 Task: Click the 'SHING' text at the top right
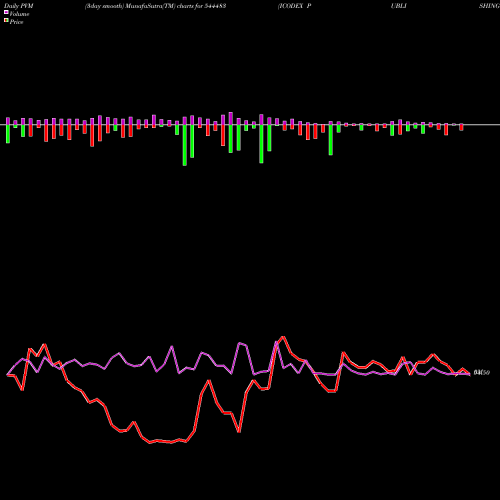(489, 6)
